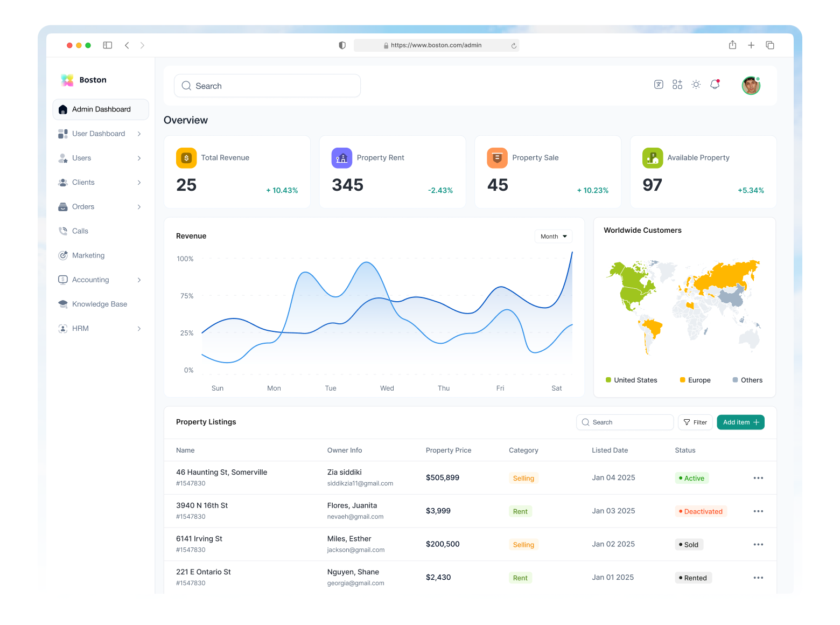This screenshot has width=840, height=625.
Task: Click the Europe legend color swatch
Action: (x=682, y=380)
